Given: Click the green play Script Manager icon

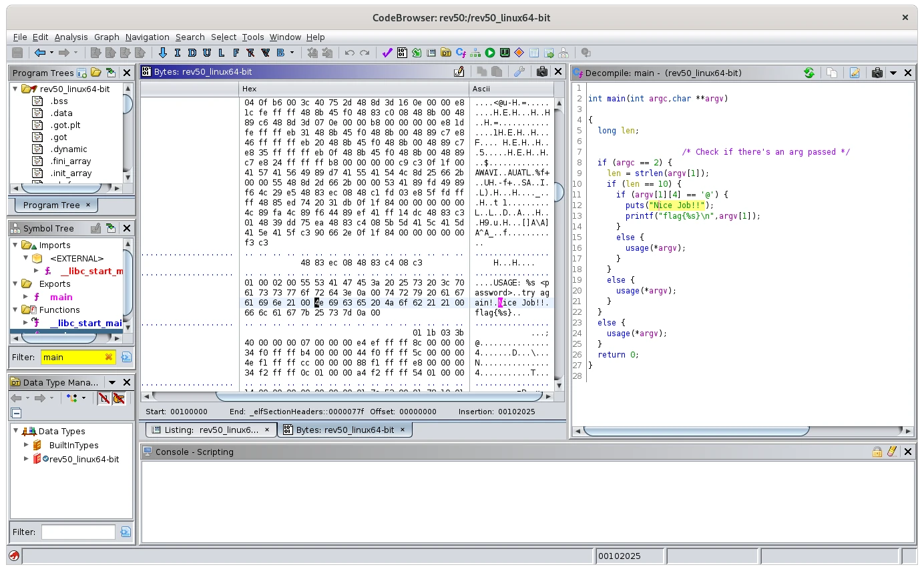Looking at the screenshot, I should point(490,53).
